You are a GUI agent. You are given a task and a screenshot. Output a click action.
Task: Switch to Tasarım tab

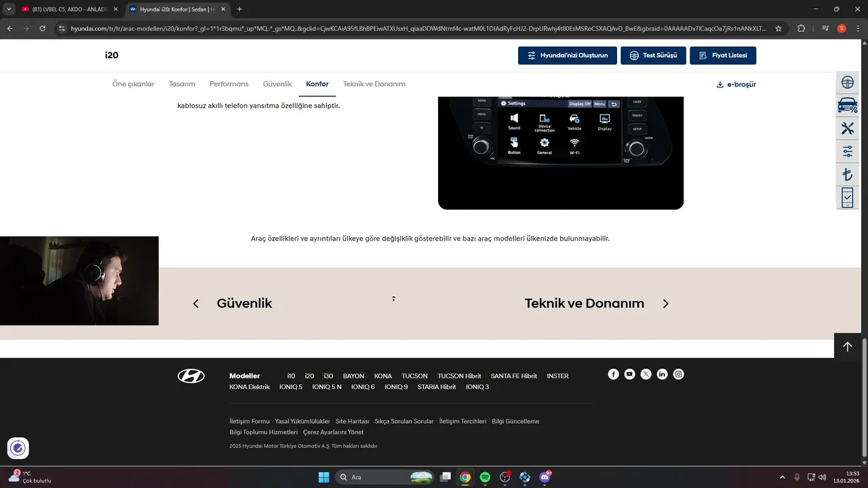[x=182, y=84]
